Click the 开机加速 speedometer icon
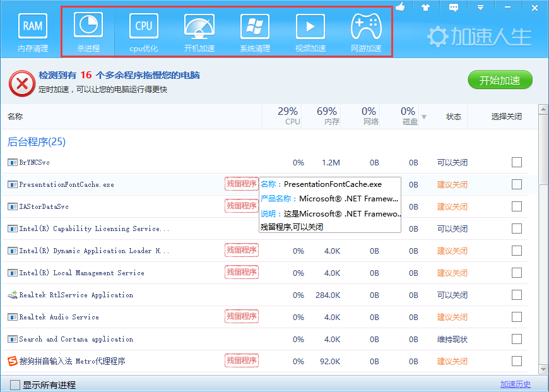 [199, 32]
